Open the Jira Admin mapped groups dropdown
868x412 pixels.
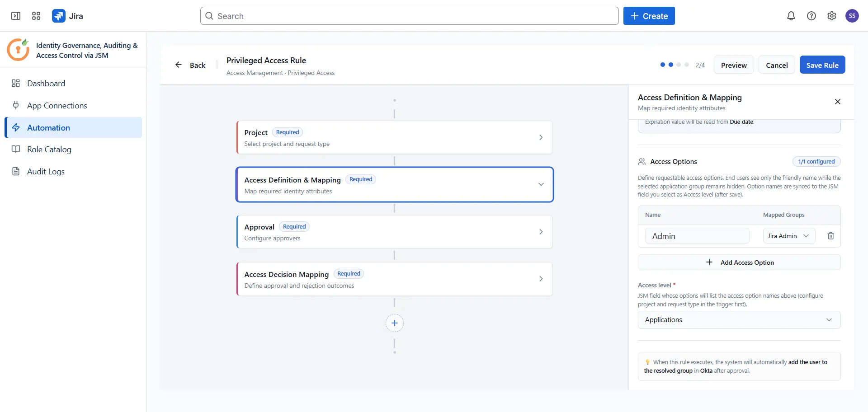click(789, 236)
